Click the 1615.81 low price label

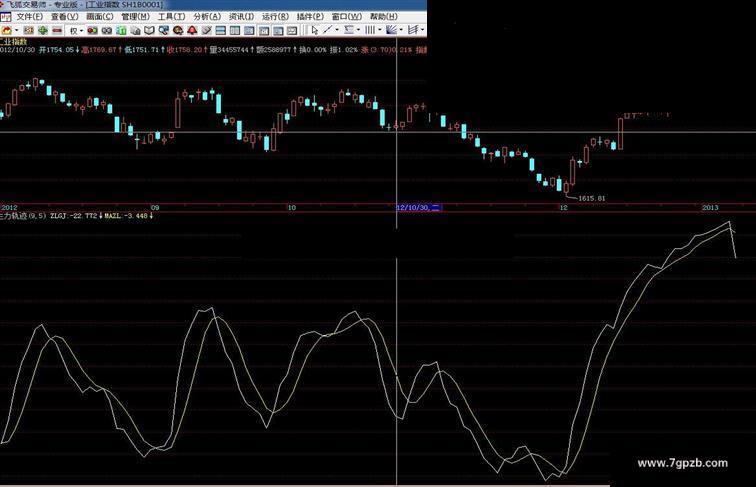point(592,198)
